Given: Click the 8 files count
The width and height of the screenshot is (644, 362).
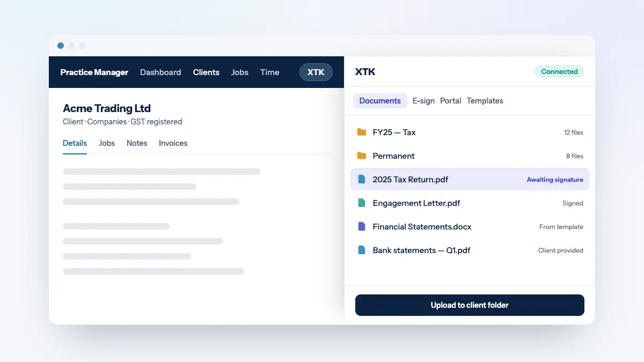Looking at the screenshot, I should [574, 156].
